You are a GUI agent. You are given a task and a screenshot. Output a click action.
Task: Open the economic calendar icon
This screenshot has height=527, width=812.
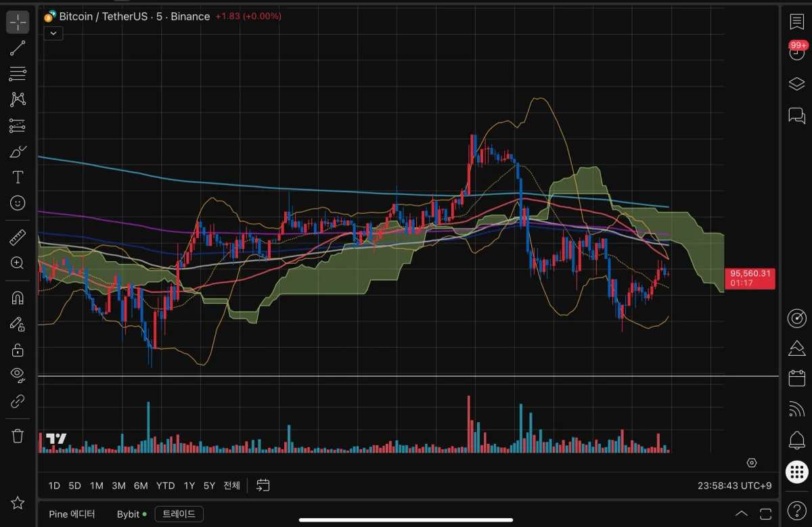(x=796, y=378)
